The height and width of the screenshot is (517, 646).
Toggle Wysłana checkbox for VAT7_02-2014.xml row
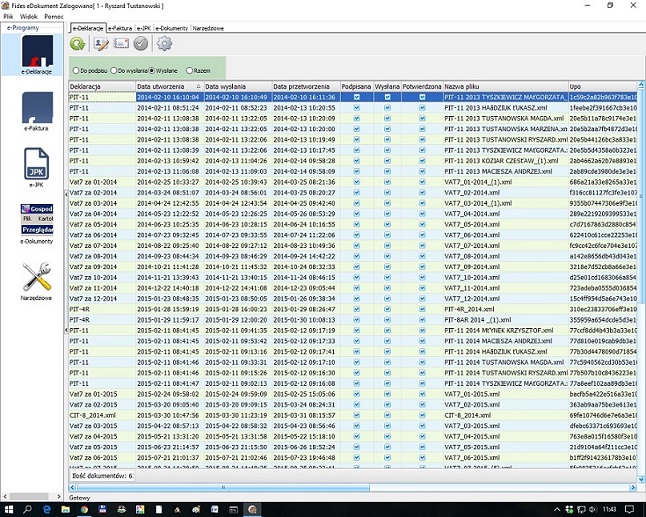pyautogui.click(x=387, y=193)
